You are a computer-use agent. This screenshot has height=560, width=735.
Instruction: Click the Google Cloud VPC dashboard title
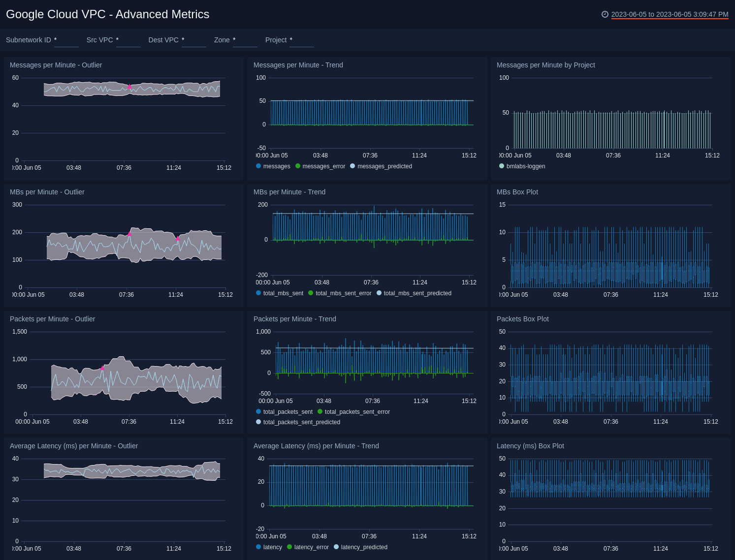point(107,14)
